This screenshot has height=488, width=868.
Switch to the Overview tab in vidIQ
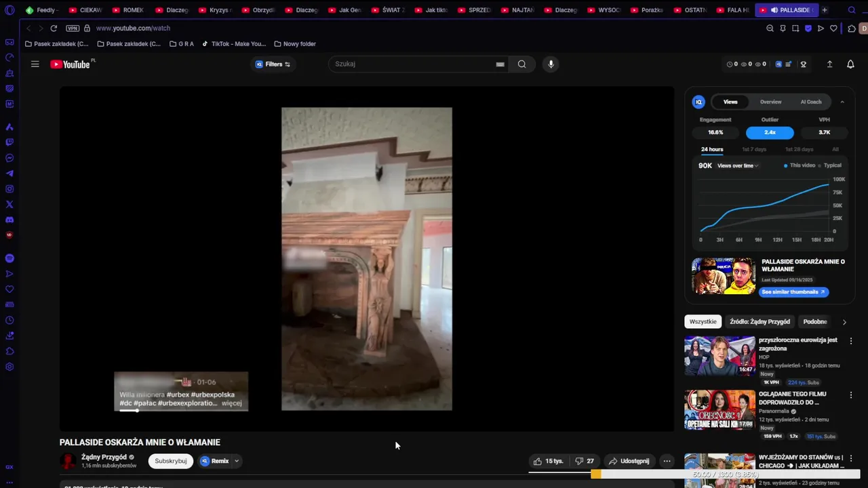point(770,102)
